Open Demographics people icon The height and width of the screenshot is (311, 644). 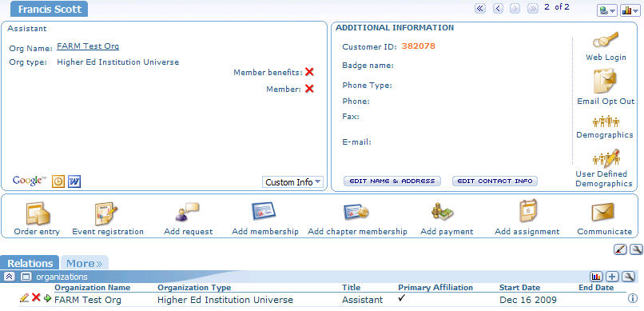click(606, 122)
